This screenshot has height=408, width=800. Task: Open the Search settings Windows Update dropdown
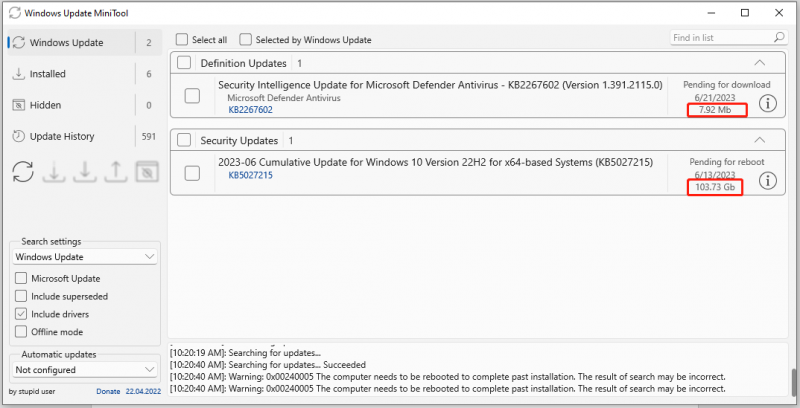pos(85,257)
